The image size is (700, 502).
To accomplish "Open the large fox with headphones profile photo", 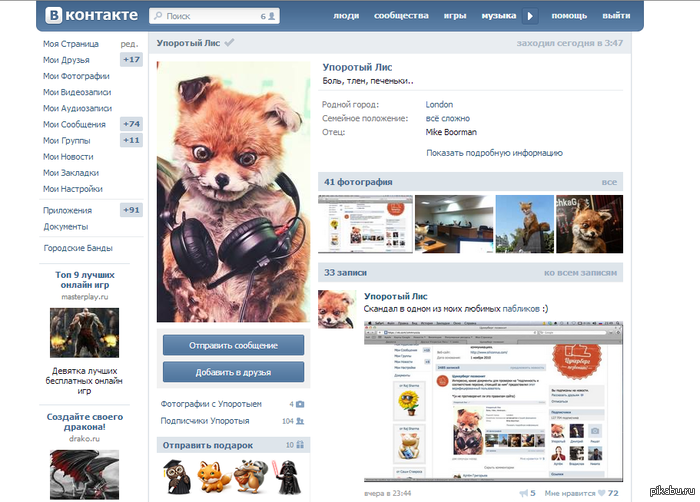I will [x=233, y=192].
